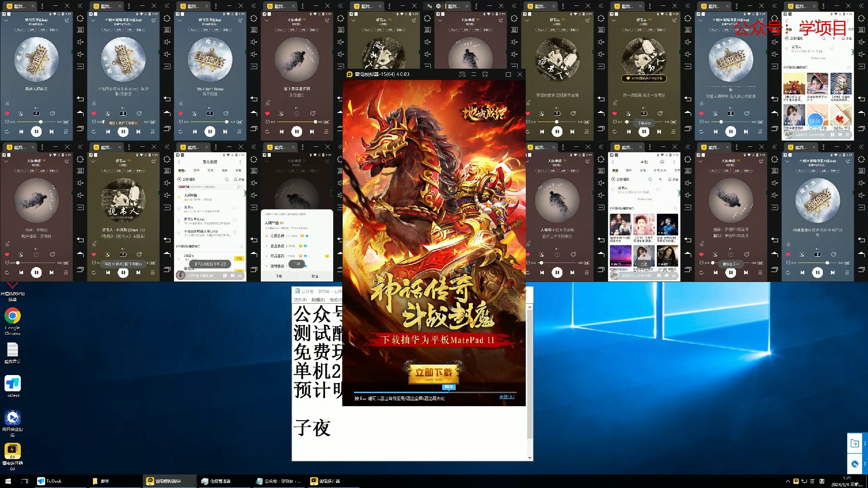The width and height of the screenshot is (868, 488).
Task: Unlike the song in the top-left emulator
Action: (7, 113)
